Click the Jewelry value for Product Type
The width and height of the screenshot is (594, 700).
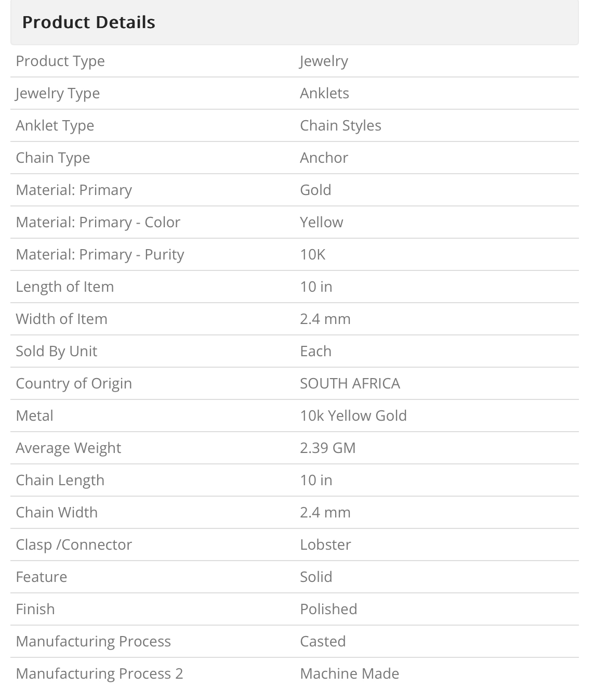click(x=324, y=61)
